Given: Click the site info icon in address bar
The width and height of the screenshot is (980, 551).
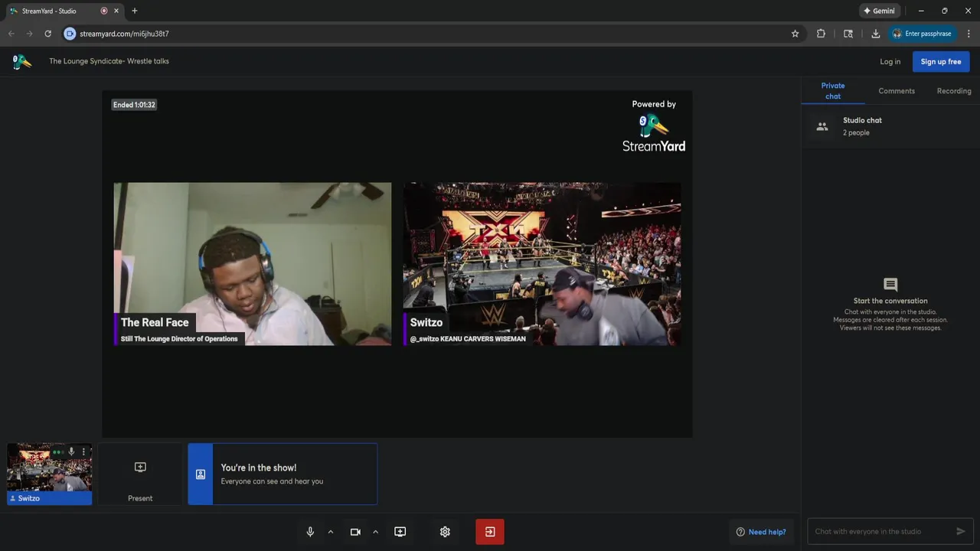Looking at the screenshot, I should click(70, 34).
